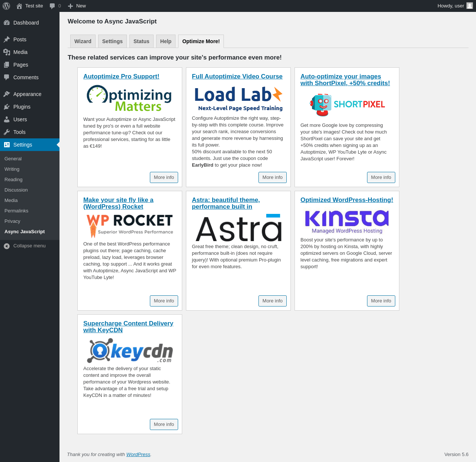Image resolution: width=476 pixels, height=462 pixels.
Task: Click More info for ShortPixel
Action: point(381,177)
